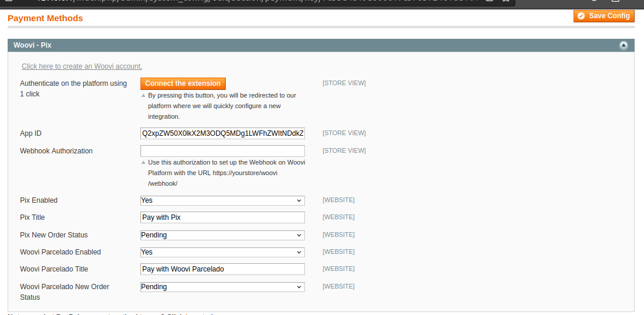Click into the App ID field
Screen dimensions: 644x315
(223, 133)
